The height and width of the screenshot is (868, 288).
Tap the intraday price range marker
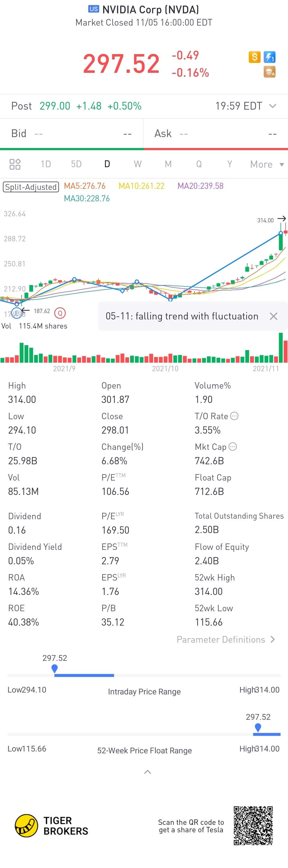click(x=55, y=668)
